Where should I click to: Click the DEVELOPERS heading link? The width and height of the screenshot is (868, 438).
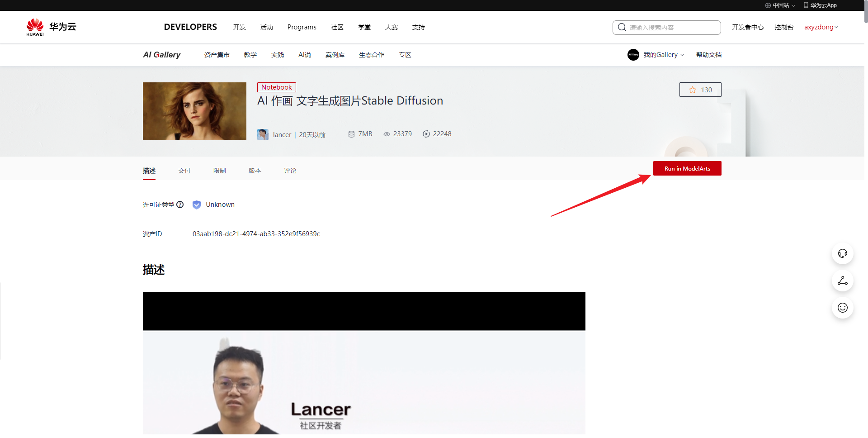tap(190, 27)
